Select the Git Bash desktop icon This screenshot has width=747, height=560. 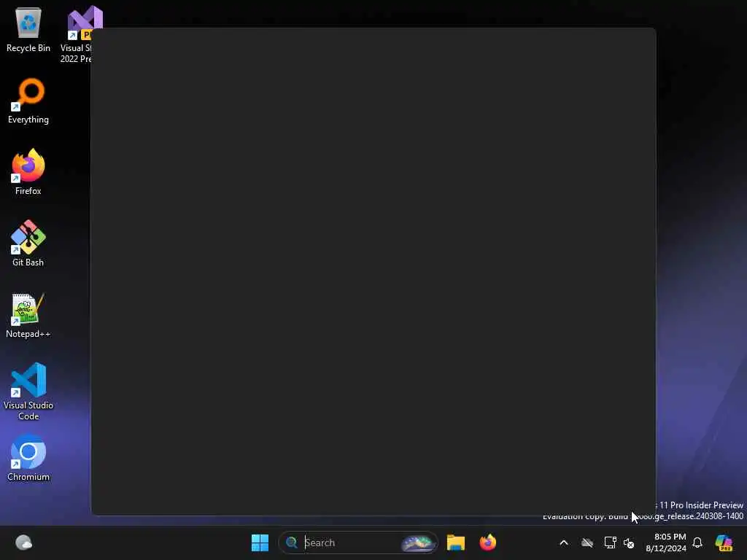click(x=28, y=244)
